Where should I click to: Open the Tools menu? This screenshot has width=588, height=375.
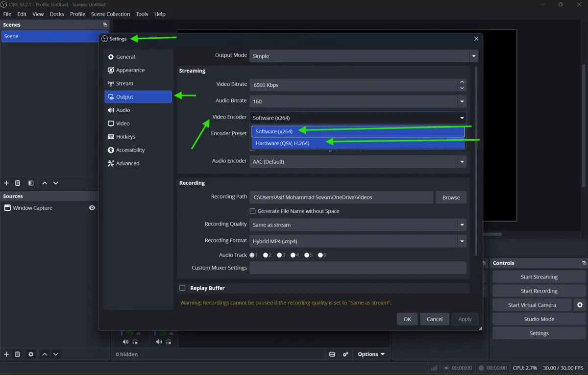coord(142,14)
